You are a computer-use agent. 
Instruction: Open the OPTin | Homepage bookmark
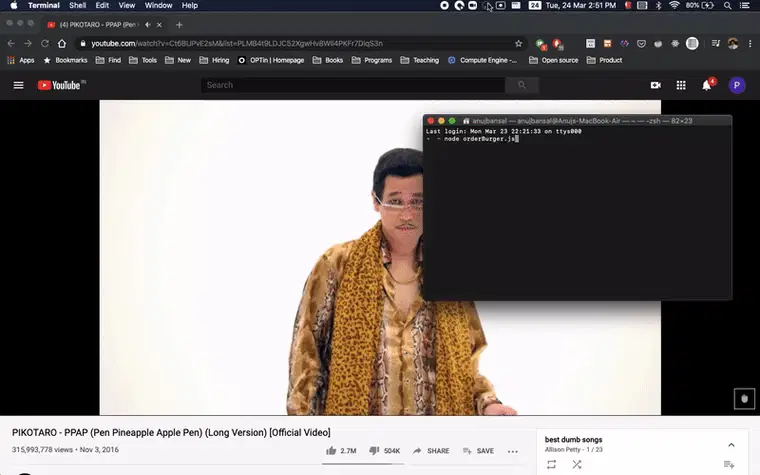(271, 60)
